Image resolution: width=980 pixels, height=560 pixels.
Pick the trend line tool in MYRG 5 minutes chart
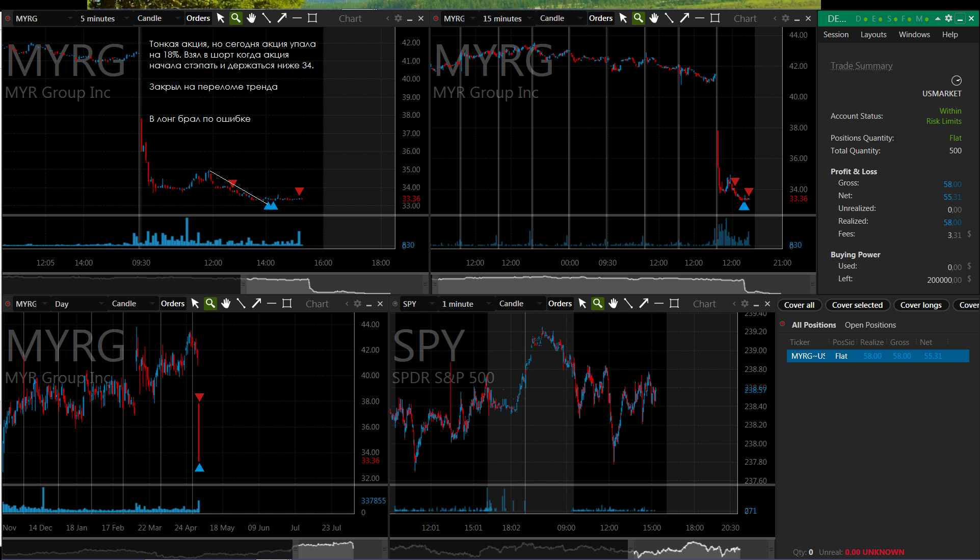click(x=267, y=18)
